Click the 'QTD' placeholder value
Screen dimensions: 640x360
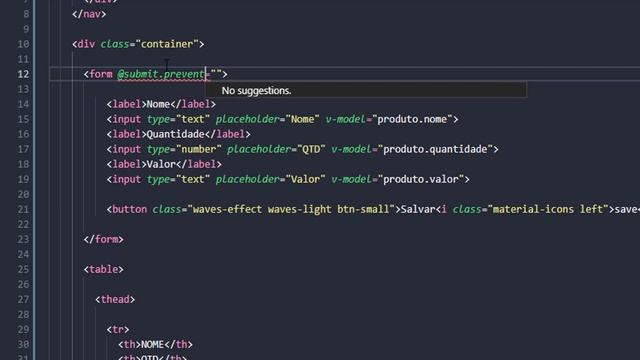[x=311, y=149]
